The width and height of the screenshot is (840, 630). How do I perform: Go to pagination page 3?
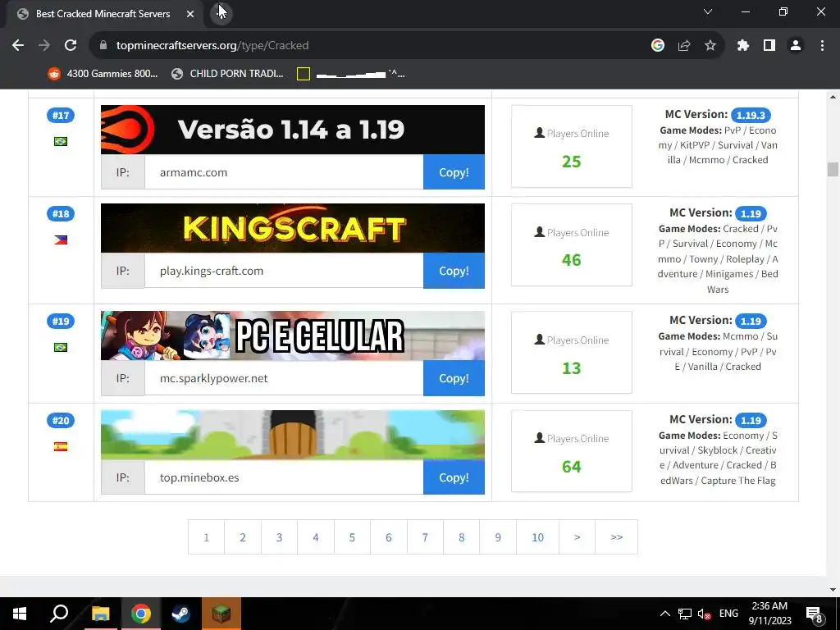click(x=279, y=536)
